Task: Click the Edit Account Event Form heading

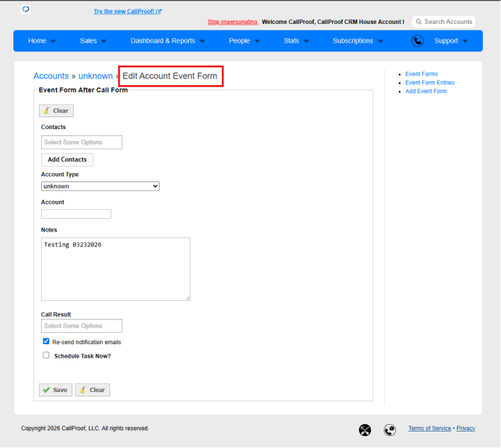Action: (169, 76)
